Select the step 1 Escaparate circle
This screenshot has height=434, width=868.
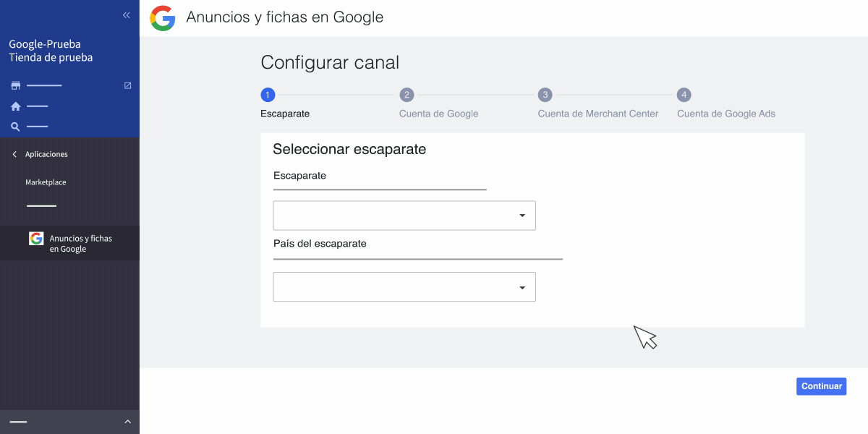268,94
